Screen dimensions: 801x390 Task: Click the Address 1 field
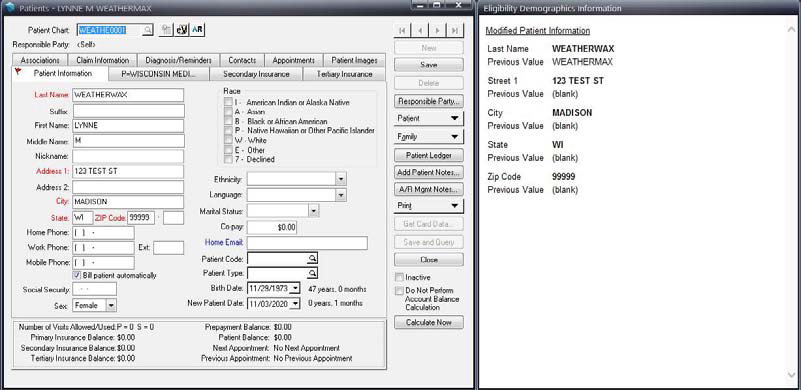point(128,171)
